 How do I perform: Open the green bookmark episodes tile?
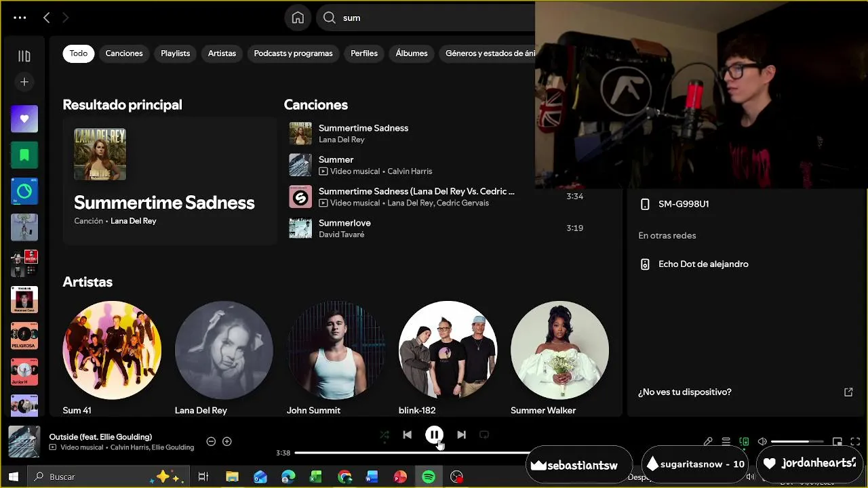coord(24,155)
